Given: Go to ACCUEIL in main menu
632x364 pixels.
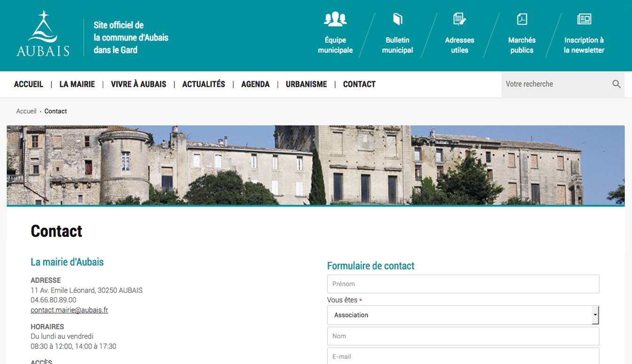Looking at the screenshot, I should [29, 84].
